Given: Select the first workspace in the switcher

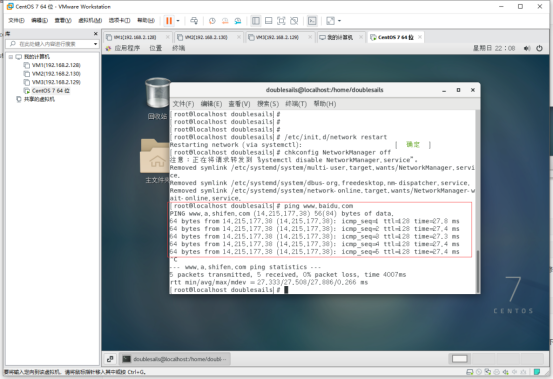Looking at the screenshot, I should [x=460, y=359].
